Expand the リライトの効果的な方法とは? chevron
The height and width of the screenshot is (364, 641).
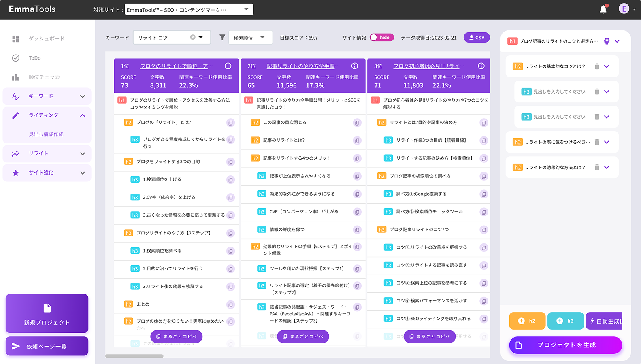point(607,167)
